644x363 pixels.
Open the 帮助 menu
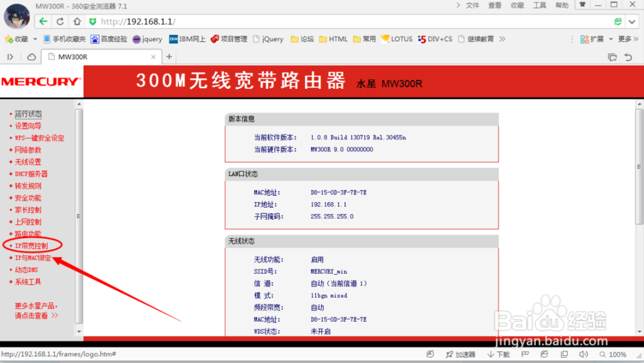click(562, 5)
